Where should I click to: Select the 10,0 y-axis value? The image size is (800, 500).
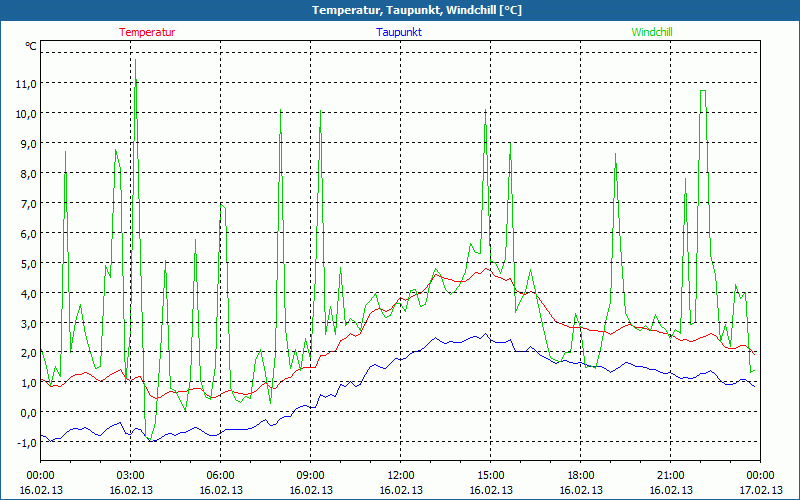pos(26,113)
